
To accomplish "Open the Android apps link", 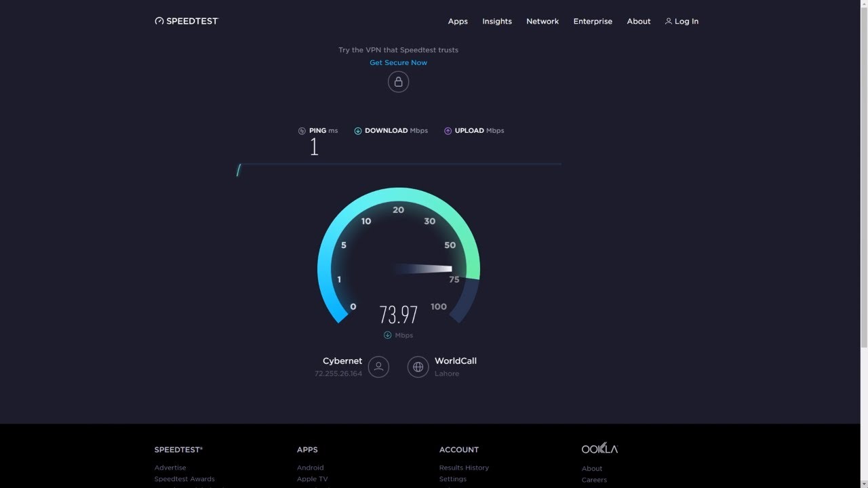I will (x=311, y=468).
